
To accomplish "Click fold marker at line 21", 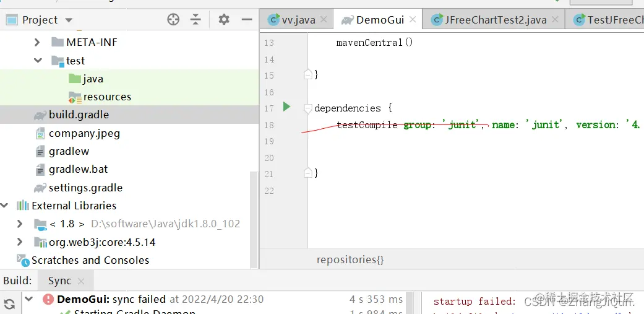I will [307, 173].
